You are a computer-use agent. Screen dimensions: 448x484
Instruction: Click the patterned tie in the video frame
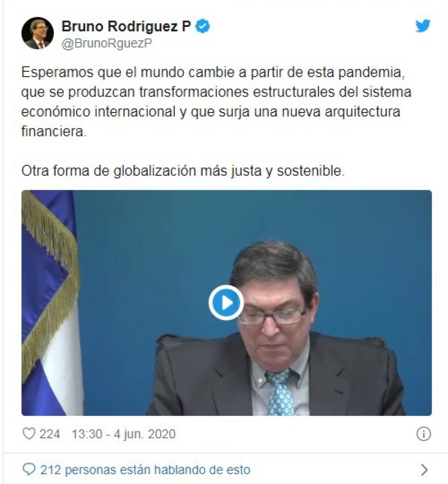click(280, 393)
